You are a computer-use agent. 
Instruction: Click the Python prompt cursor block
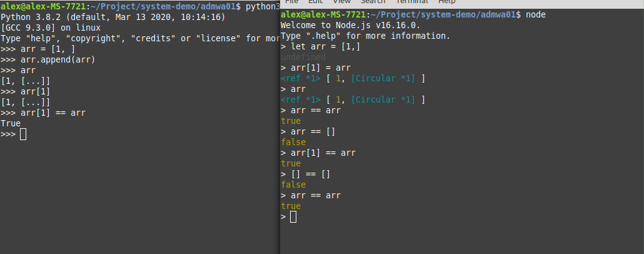(x=23, y=135)
